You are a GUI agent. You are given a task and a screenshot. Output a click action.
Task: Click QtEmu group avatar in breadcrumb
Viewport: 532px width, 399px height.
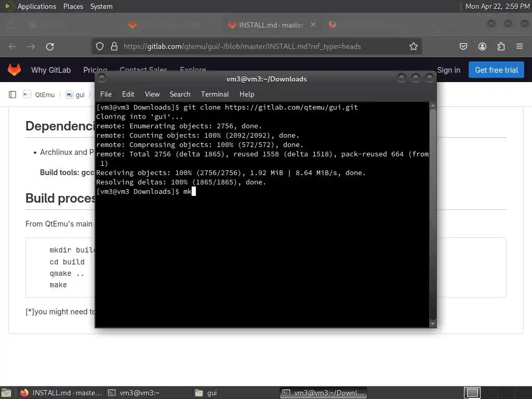pyautogui.click(x=27, y=95)
